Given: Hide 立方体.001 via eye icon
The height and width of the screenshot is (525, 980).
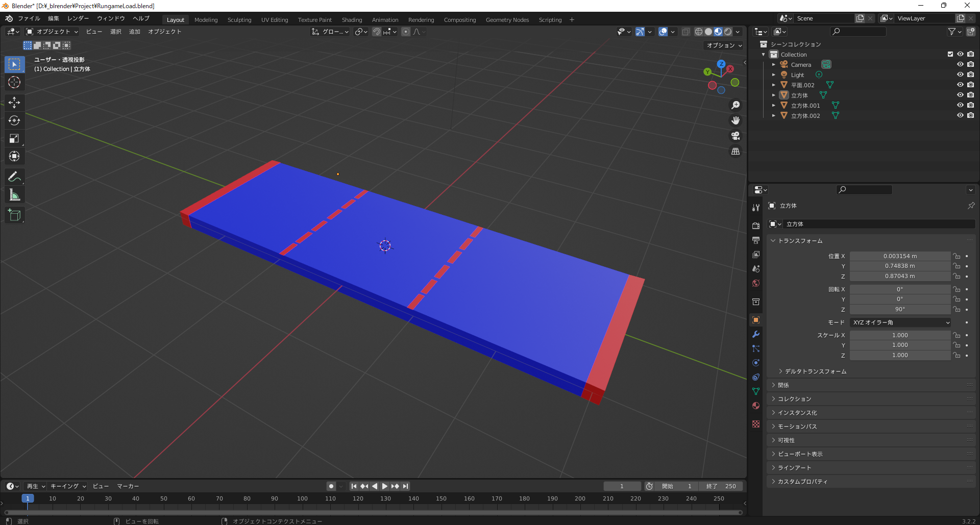Looking at the screenshot, I should (x=960, y=105).
